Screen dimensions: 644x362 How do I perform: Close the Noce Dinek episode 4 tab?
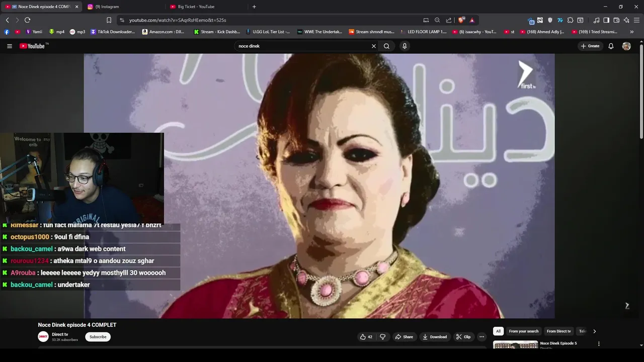pos(77,7)
